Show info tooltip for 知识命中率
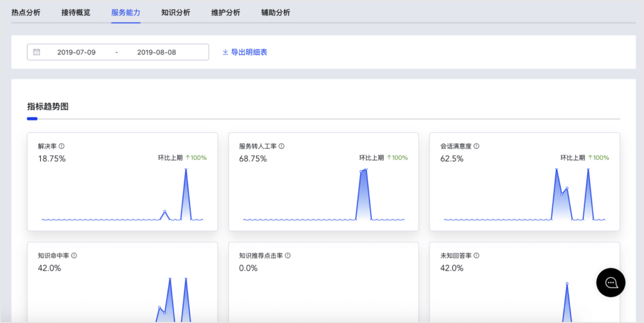The height and width of the screenshot is (323, 644). coord(74,255)
